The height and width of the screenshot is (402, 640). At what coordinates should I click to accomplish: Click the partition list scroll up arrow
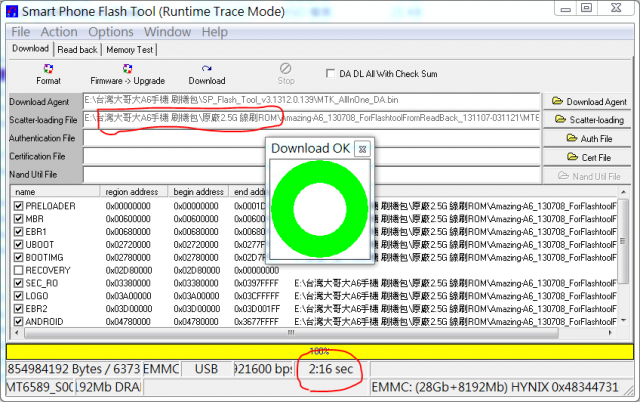623,192
